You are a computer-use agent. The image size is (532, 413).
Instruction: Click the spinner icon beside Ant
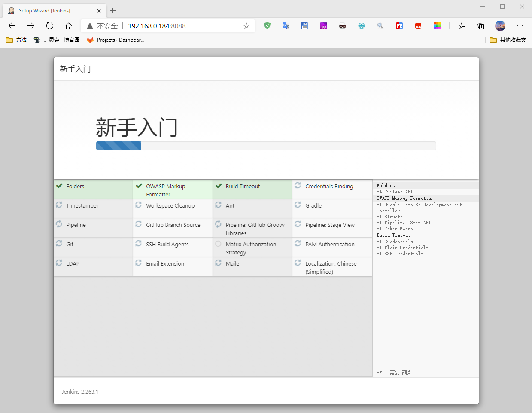[x=218, y=205]
